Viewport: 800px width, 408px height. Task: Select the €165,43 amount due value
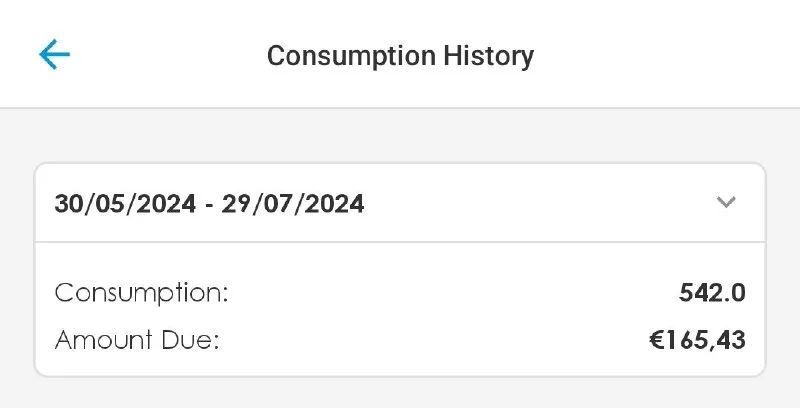pos(696,340)
